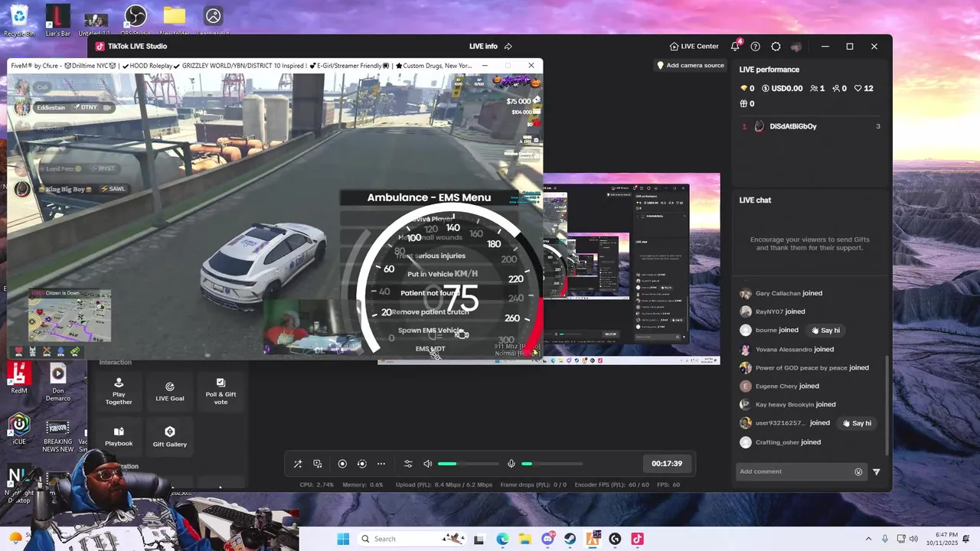Open Poll & Gift vote tile
980x551 pixels.
pyautogui.click(x=220, y=391)
